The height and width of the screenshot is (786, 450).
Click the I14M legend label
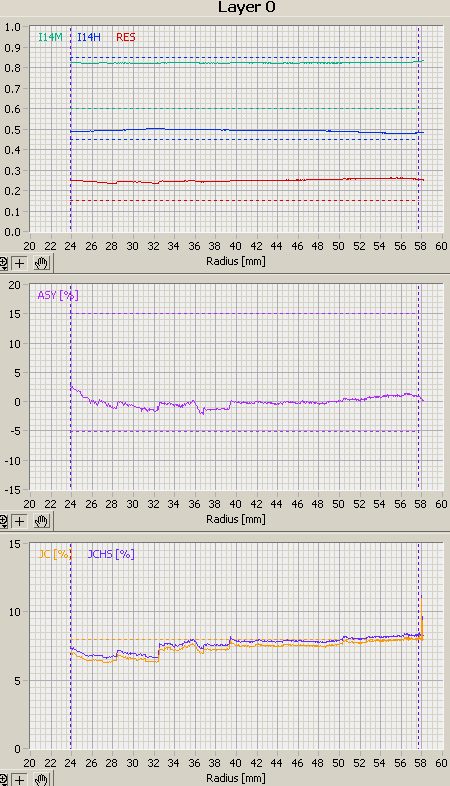[51, 37]
